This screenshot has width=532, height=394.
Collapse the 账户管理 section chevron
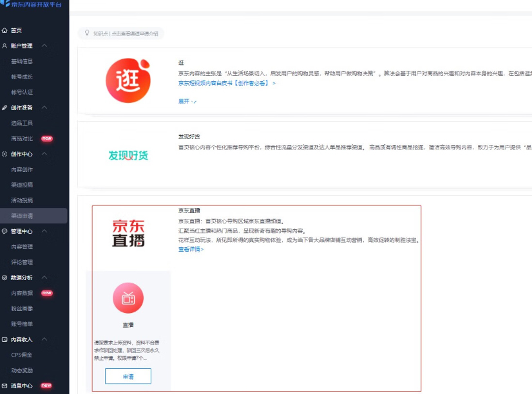pos(43,46)
